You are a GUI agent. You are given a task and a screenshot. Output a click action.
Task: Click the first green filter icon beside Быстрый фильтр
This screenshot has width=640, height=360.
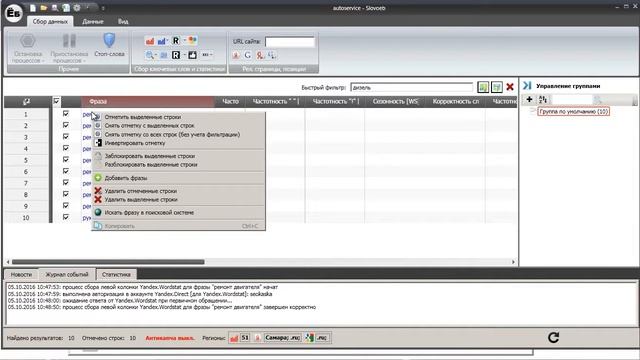pyautogui.click(x=483, y=87)
